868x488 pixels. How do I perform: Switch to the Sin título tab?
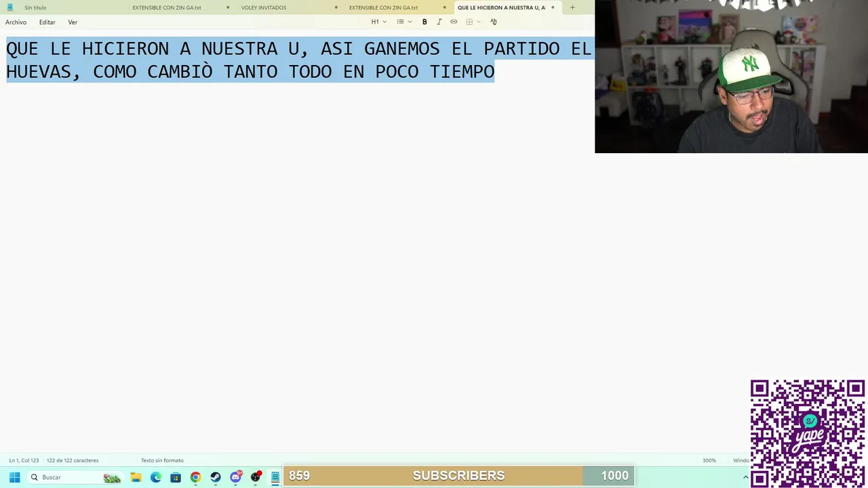pos(35,7)
